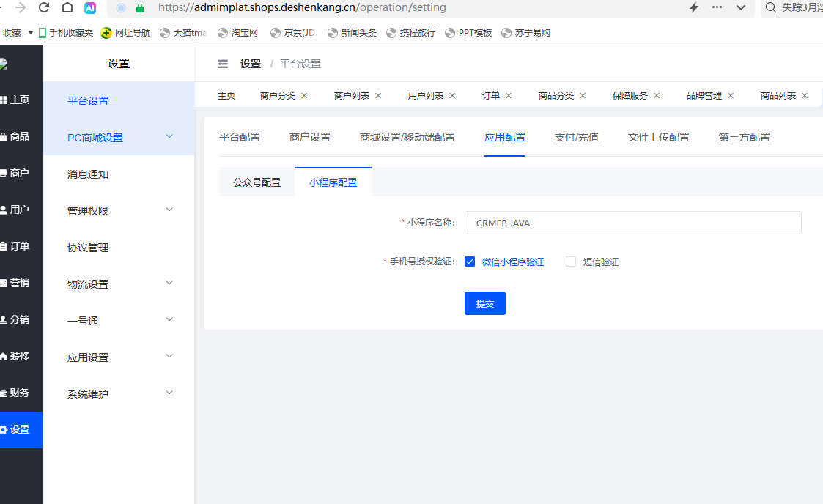
Task: Switch to the 平台配置 tab
Action: point(240,138)
